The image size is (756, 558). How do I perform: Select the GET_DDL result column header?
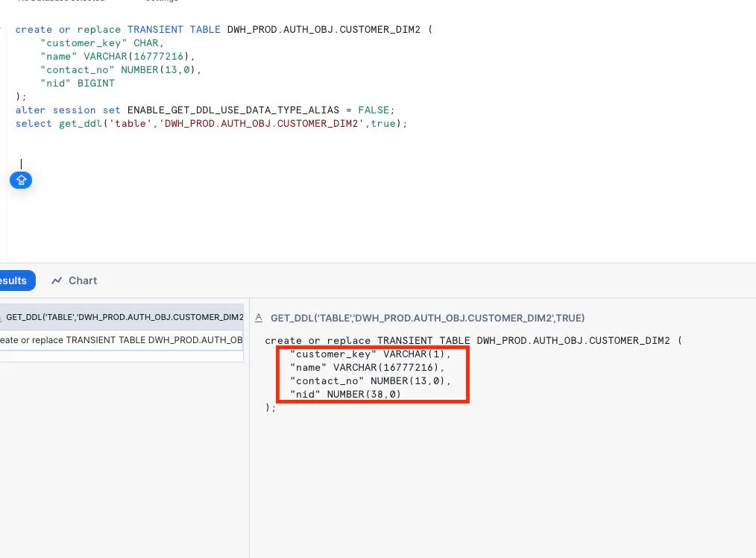point(123,317)
